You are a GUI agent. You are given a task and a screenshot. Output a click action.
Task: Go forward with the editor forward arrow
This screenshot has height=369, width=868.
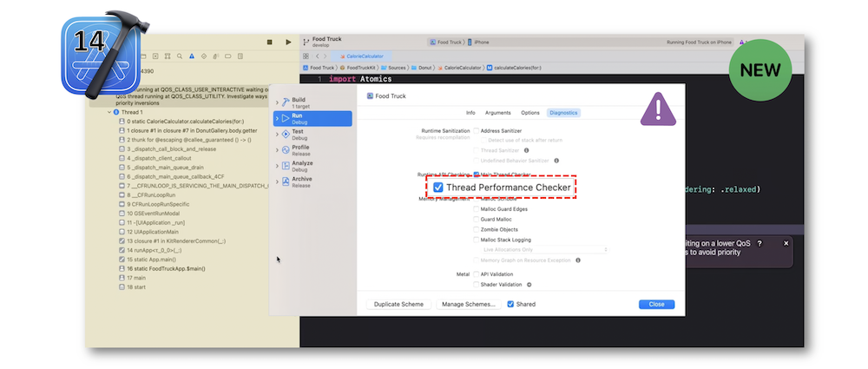(325, 56)
